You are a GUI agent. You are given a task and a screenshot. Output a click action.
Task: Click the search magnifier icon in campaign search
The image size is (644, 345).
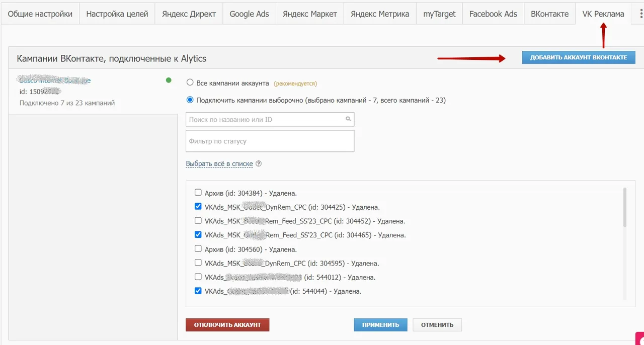tap(348, 119)
